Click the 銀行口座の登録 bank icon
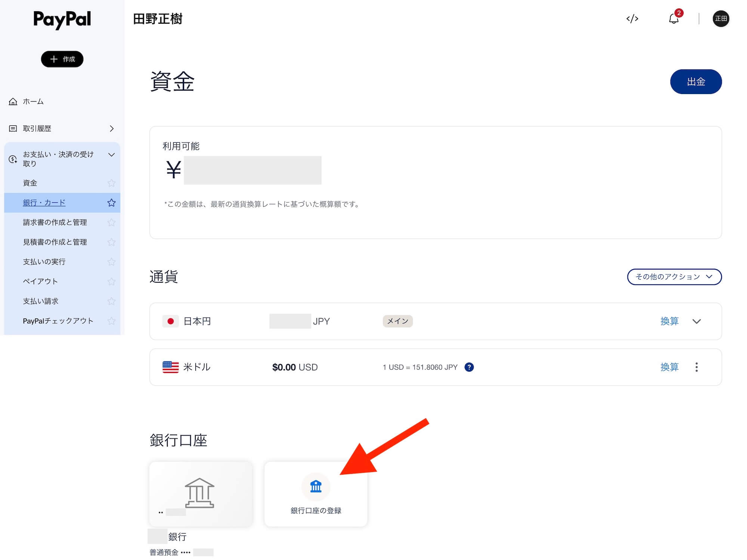 tap(316, 486)
